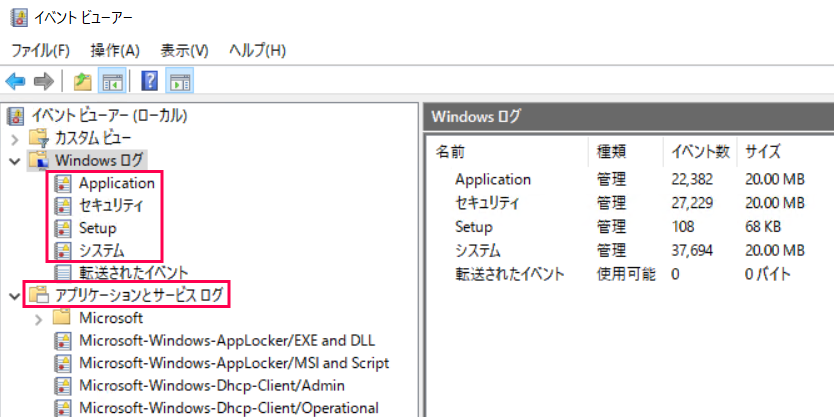This screenshot has height=417, width=834.
Task: Open the ファイル(F) menu
Action: pyautogui.click(x=40, y=51)
